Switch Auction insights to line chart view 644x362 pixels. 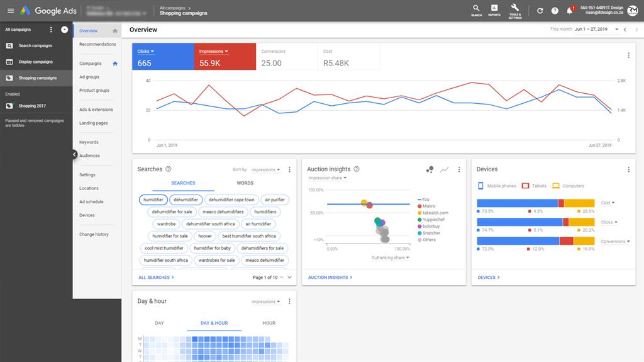click(x=445, y=169)
